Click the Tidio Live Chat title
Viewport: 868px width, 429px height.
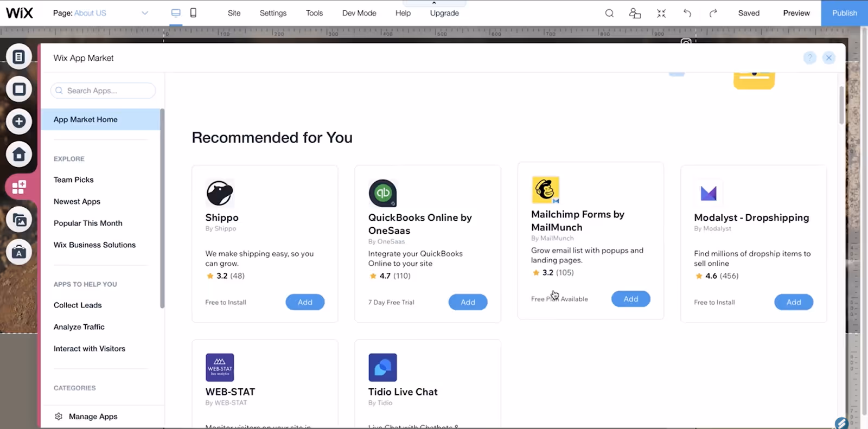tap(403, 392)
